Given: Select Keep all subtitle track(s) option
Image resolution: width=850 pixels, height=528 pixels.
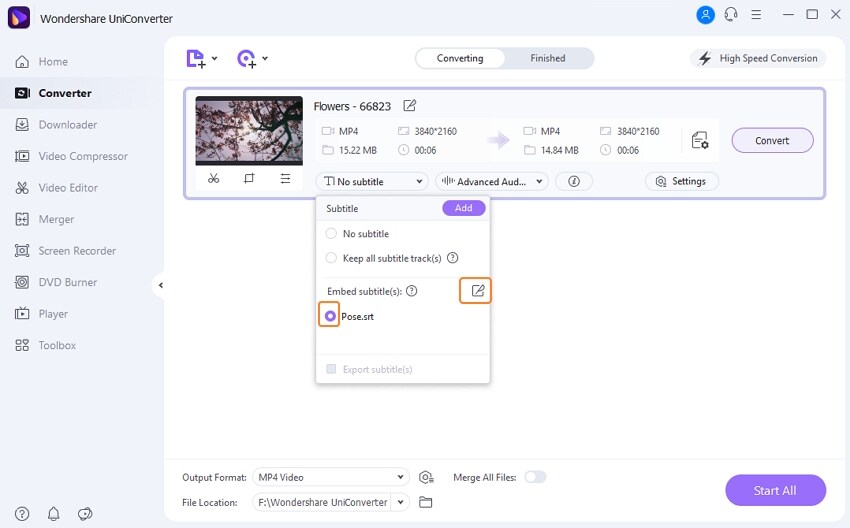Looking at the screenshot, I should [x=331, y=258].
